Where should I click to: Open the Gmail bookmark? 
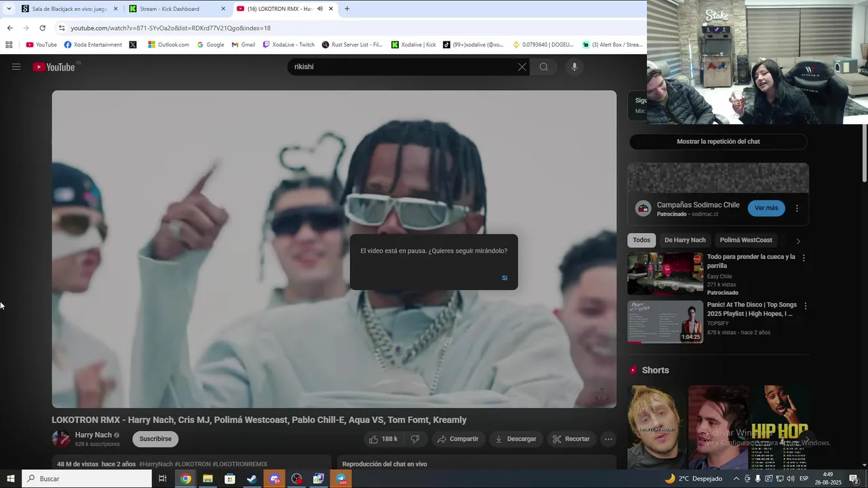pyautogui.click(x=243, y=45)
